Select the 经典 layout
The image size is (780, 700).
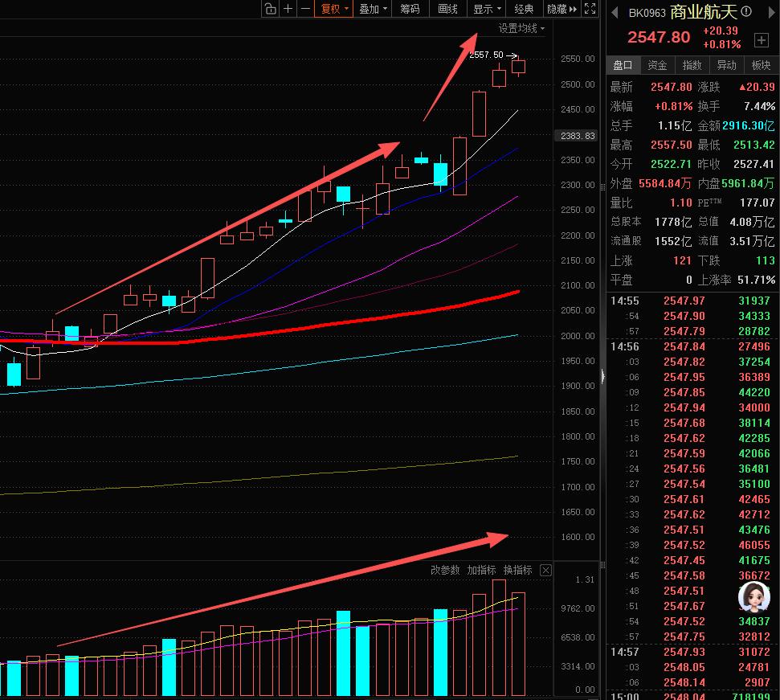524,9
